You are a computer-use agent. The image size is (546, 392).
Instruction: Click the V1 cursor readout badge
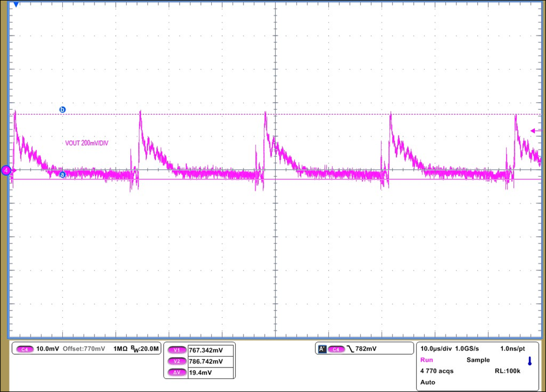click(x=176, y=350)
